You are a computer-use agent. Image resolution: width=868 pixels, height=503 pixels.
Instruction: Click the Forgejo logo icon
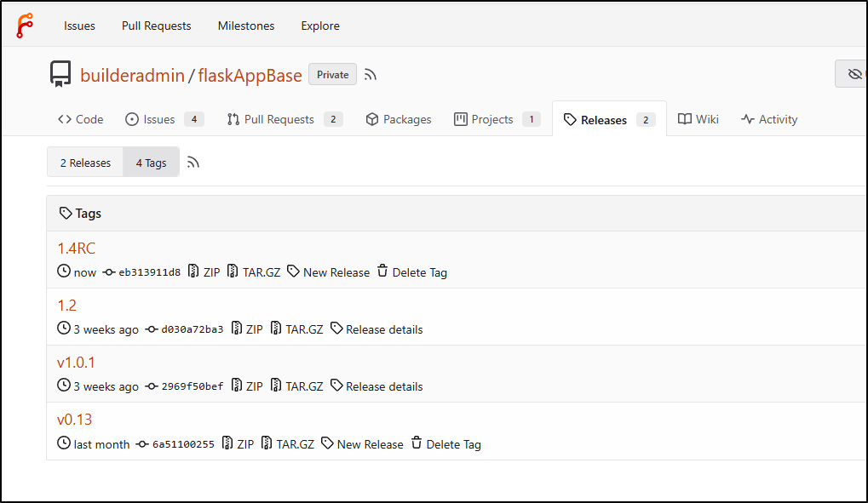pos(25,26)
